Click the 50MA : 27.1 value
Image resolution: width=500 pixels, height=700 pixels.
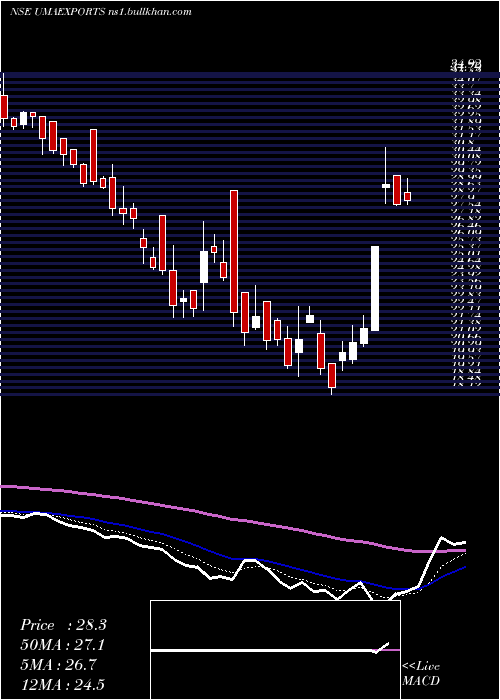point(63,645)
